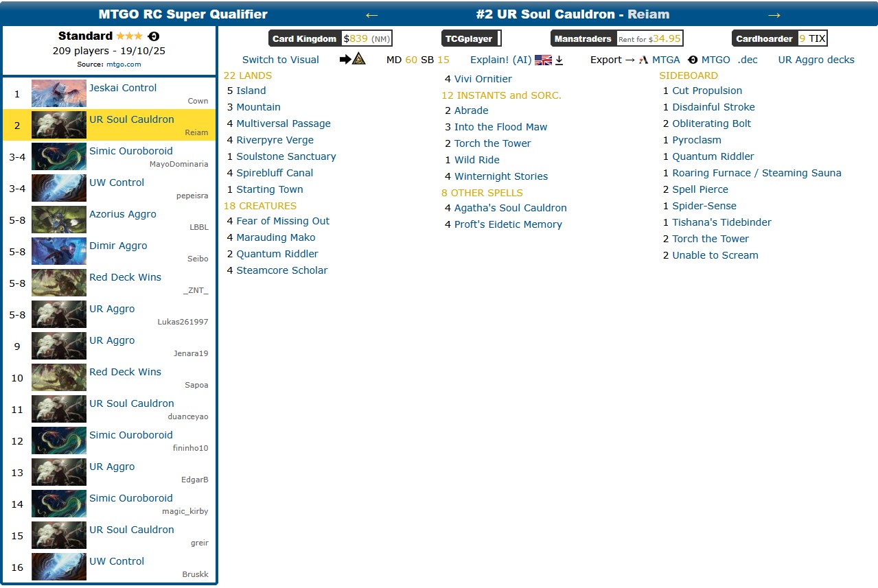The width and height of the screenshot is (878, 588).
Task: Click sideboard card Cut Propulsion
Action: pyautogui.click(x=707, y=91)
